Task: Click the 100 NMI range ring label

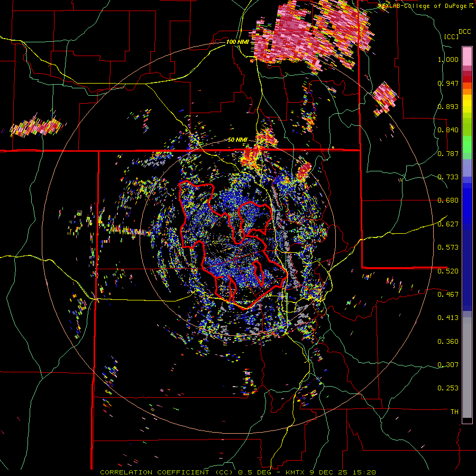Action: coord(237,42)
